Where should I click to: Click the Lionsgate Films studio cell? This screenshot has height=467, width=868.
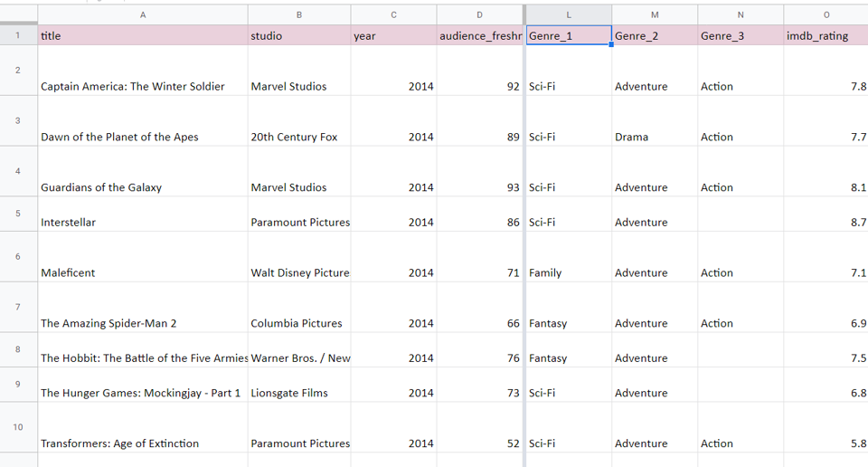(299, 385)
